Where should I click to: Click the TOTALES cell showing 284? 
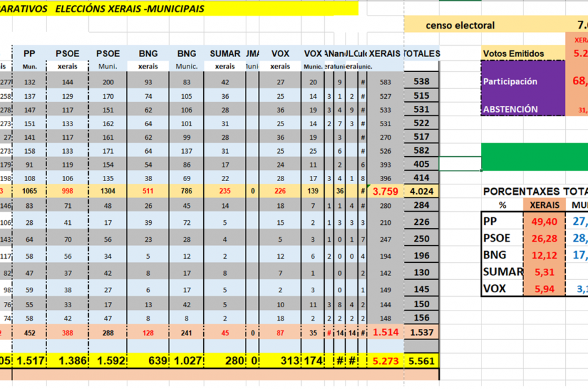click(x=421, y=205)
